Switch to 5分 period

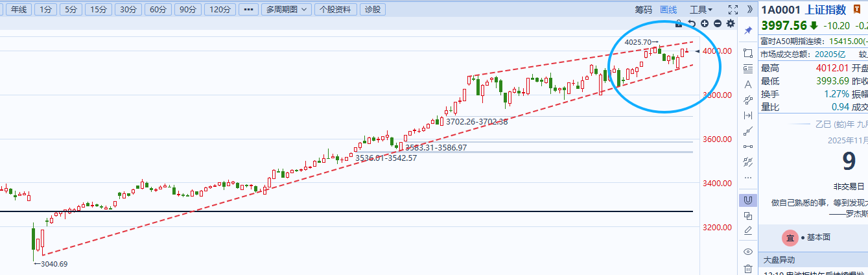[70, 9]
